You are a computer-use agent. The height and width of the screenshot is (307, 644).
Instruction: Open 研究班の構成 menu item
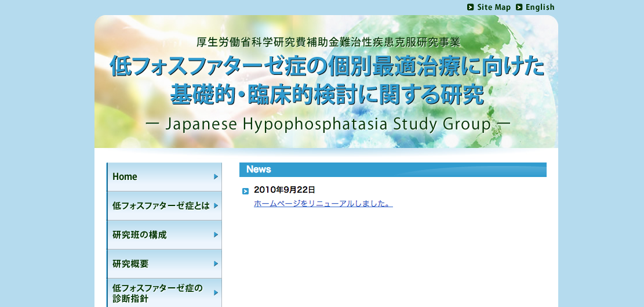coord(164,235)
